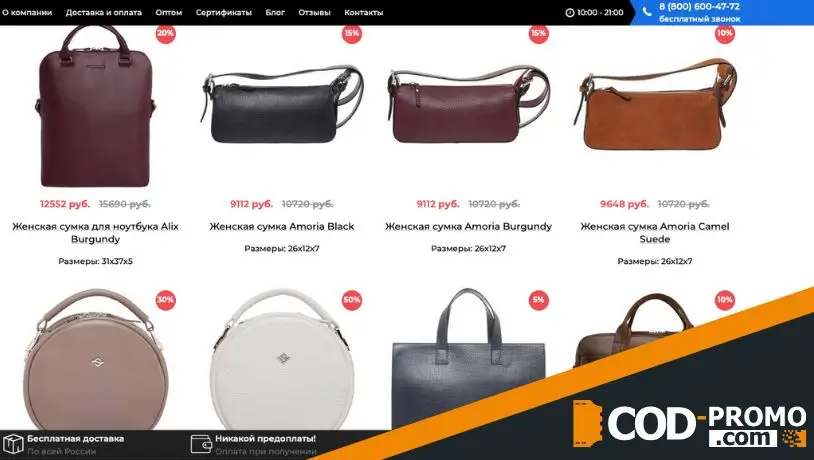Open the Сертификаты menu item
The width and height of the screenshot is (814, 460).
tap(224, 12)
